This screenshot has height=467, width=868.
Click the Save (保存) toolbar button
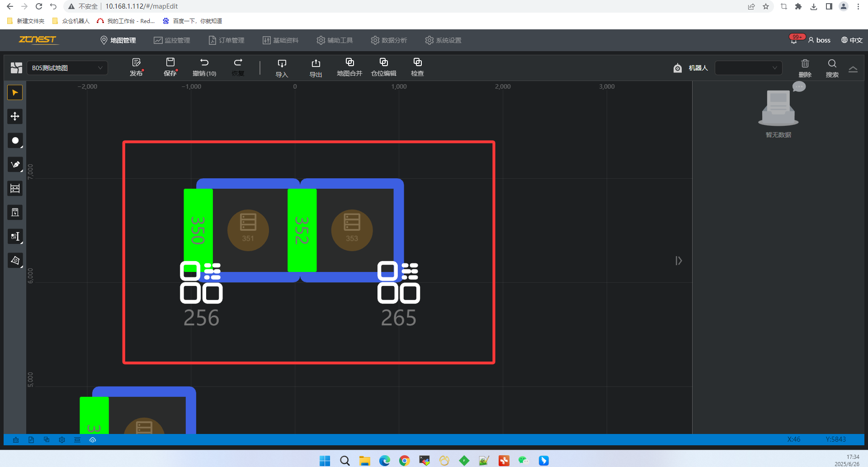pyautogui.click(x=170, y=67)
